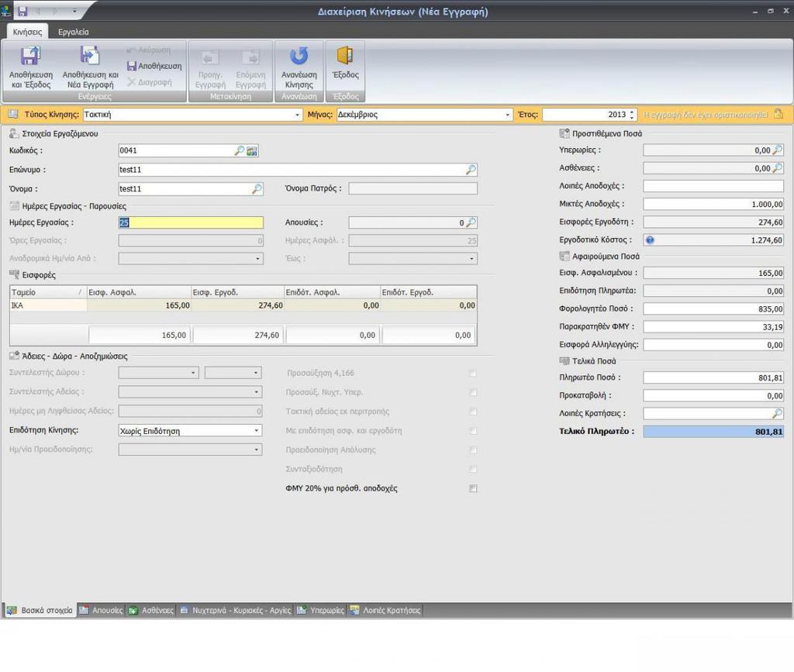Toggle Συνταξιοδότηση checkbox
The height and width of the screenshot is (672, 794).
(472, 470)
